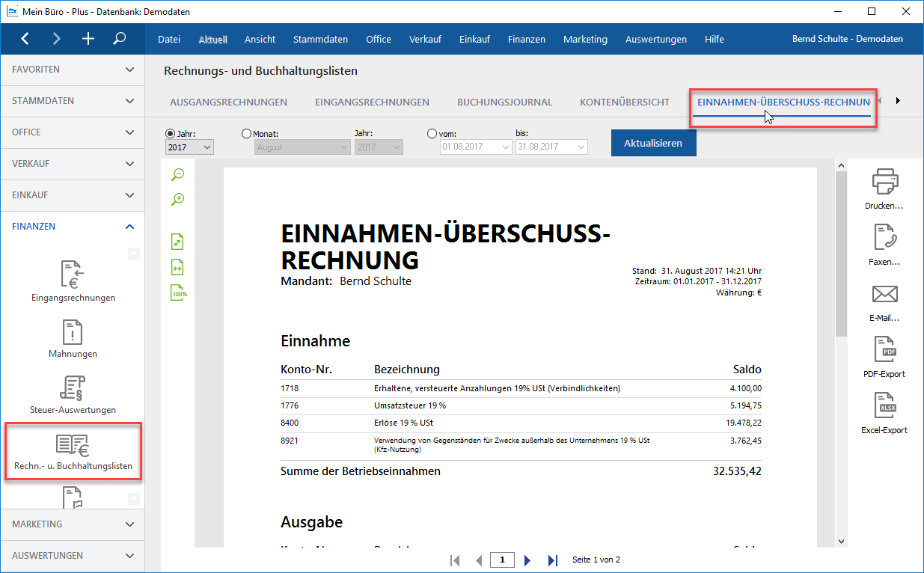Open the Drucken print option
The image size is (924, 573).
pyautogui.click(x=885, y=185)
